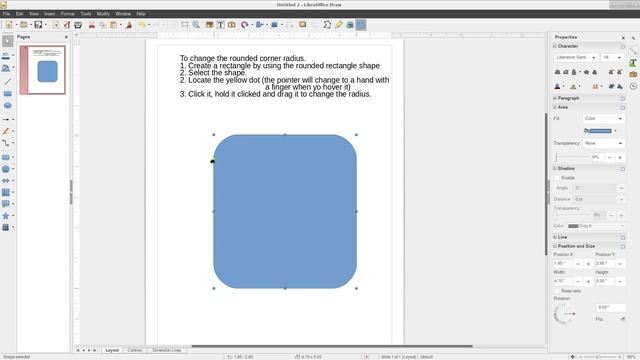Open the fill color dropdown arrow
The image size is (640, 360).
(616, 131)
